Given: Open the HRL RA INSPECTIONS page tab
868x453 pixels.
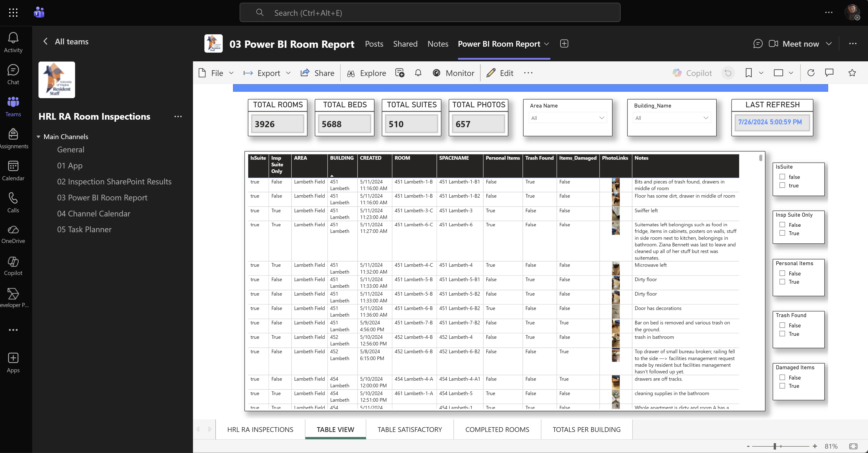Looking at the screenshot, I should 260,429.
